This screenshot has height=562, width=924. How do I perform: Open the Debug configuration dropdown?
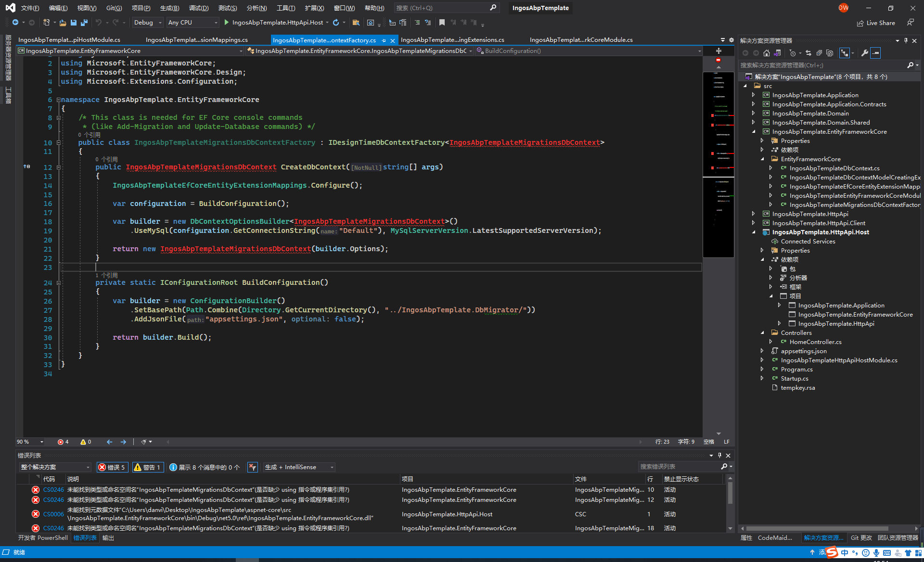[147, 23]
